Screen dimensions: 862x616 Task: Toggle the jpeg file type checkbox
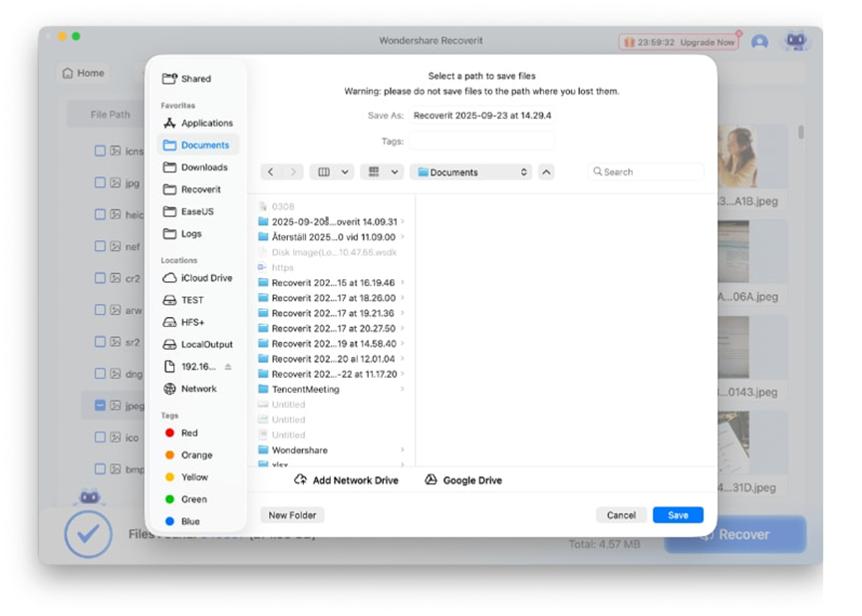pos(100,406)
